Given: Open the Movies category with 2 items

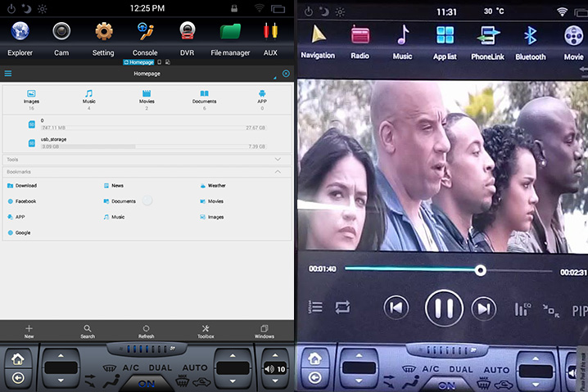Looking at the screenshot, I should (147, 100).
